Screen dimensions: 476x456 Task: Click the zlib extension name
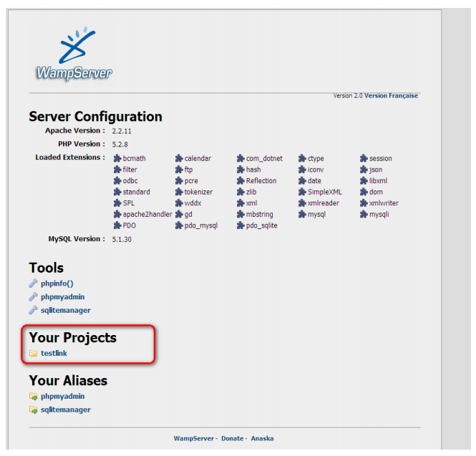point(251,192)
